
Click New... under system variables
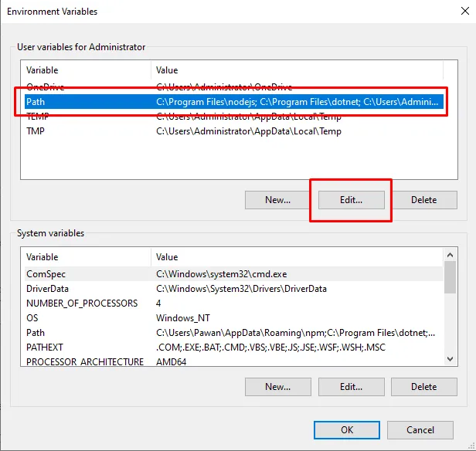277,387
